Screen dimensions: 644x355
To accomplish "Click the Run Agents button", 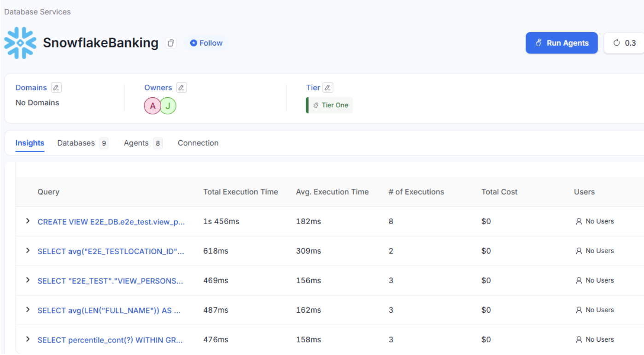I will (x=562, y=43).
